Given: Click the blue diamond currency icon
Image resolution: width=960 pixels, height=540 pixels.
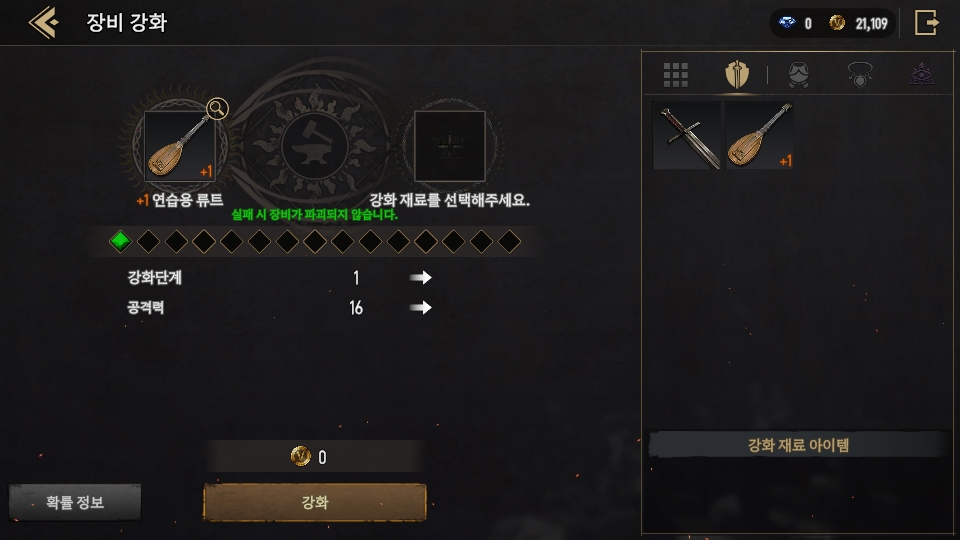Looking at the screenshot, I should tap(787, 23).
